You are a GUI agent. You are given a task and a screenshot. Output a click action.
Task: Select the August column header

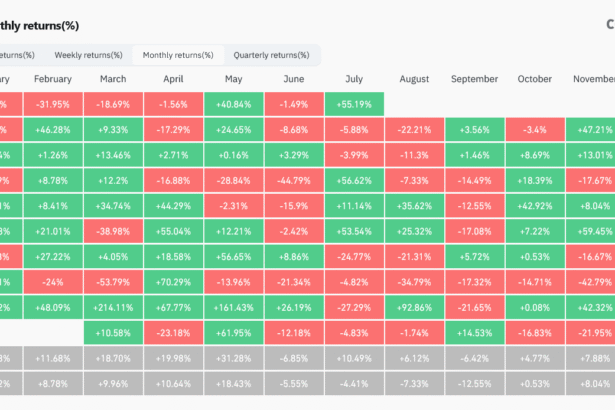pos(414,78)
